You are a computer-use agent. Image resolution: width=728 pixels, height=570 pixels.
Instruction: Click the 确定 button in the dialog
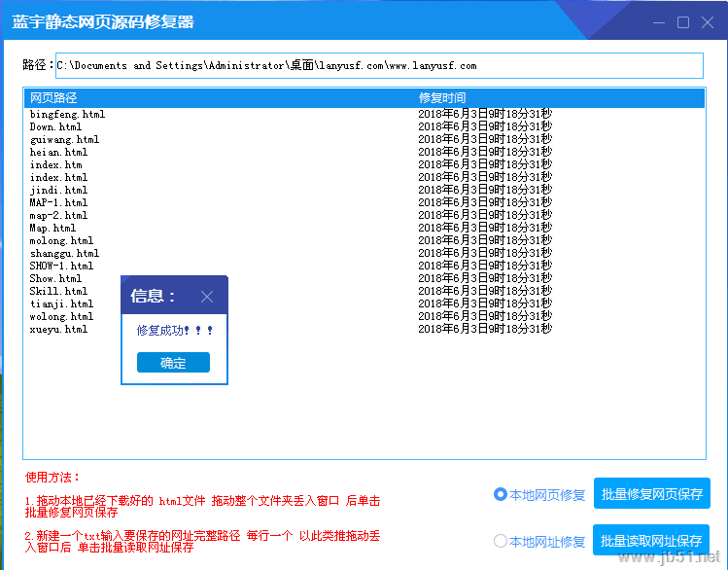coord(173,363)
